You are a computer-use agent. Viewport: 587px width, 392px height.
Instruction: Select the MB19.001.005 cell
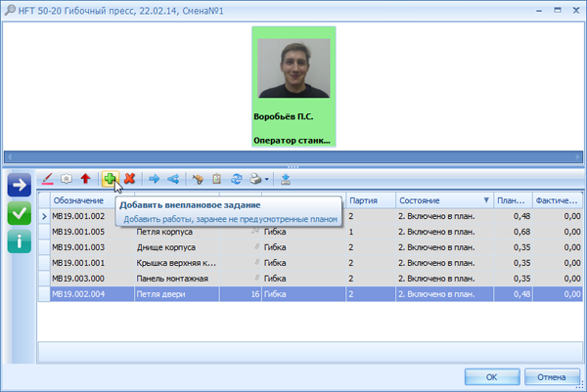[x=92, y=232]
